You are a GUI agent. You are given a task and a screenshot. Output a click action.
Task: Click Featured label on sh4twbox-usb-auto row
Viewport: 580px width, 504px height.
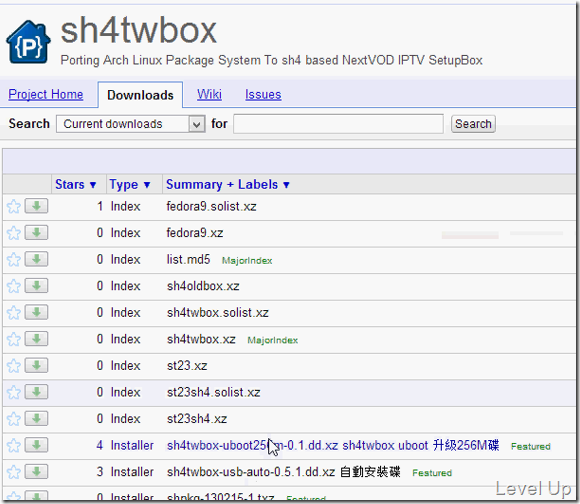(x=432, y=473)
